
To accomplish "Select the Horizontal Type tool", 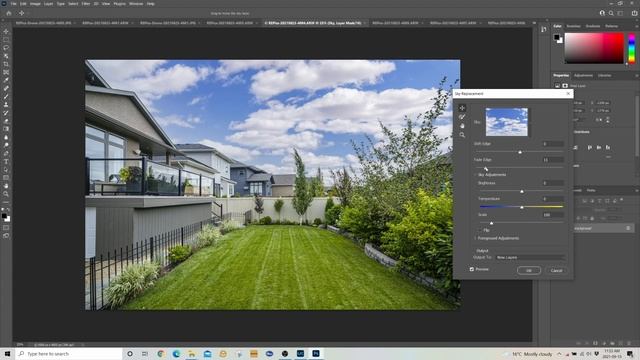I will [6, 162].
